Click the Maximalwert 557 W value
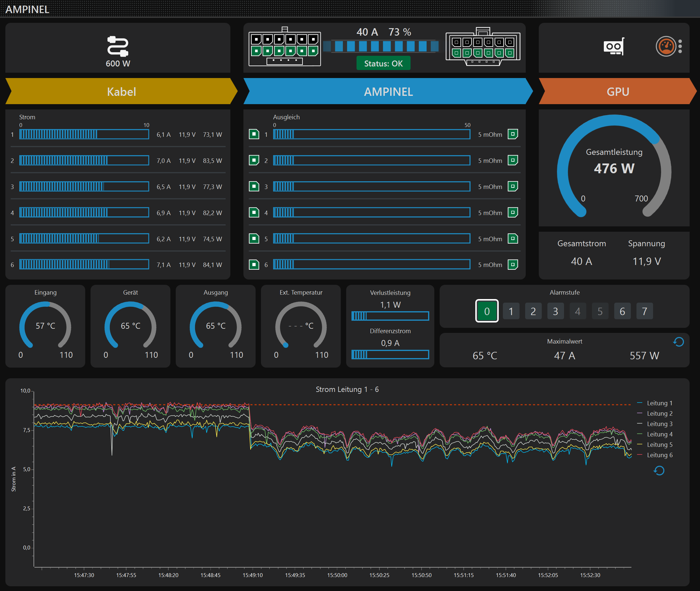Viewport: 700px width, 591px height. pos(644,355)
